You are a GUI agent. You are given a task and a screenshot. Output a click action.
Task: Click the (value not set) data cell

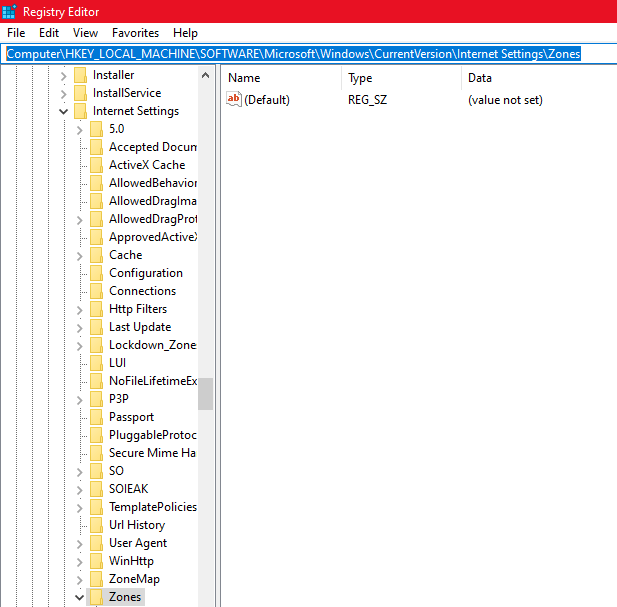(505, 100)
